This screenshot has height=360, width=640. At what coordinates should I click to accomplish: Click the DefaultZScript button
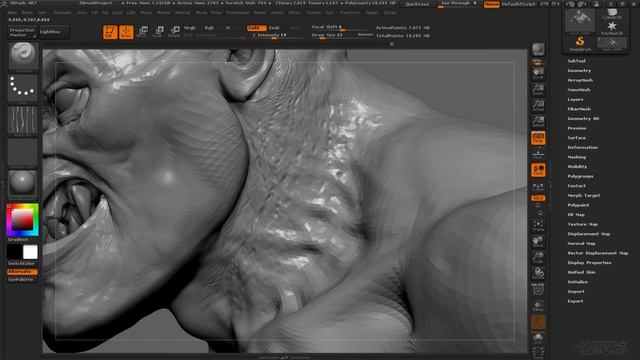[518, 4]
